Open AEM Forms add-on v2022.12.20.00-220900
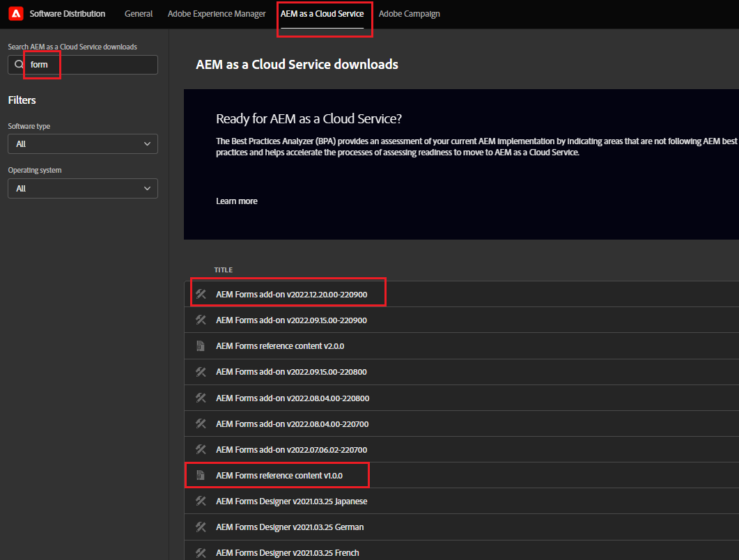 pyautogui.click(x=291, y=294)
